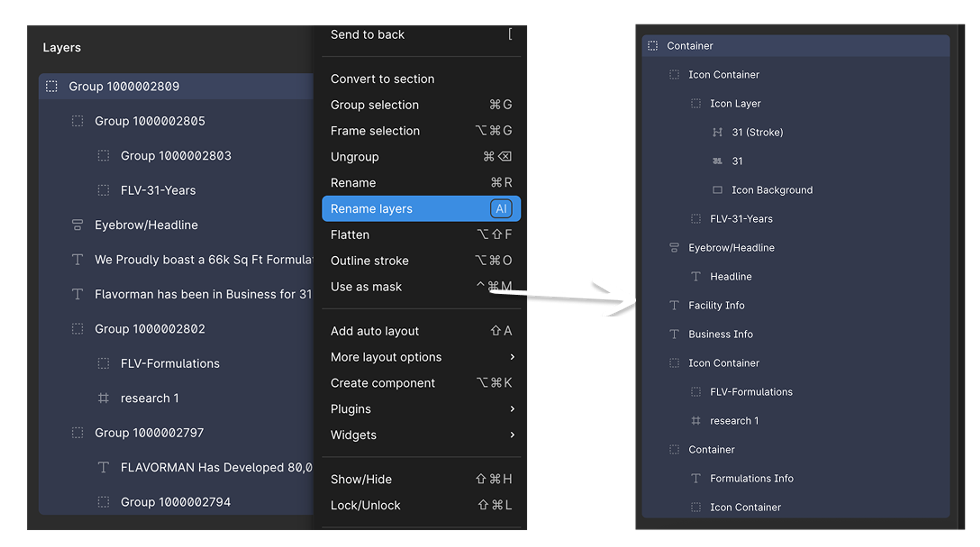Choose Flatten menu item
980x547 pixels.
[x=421, y=234]
